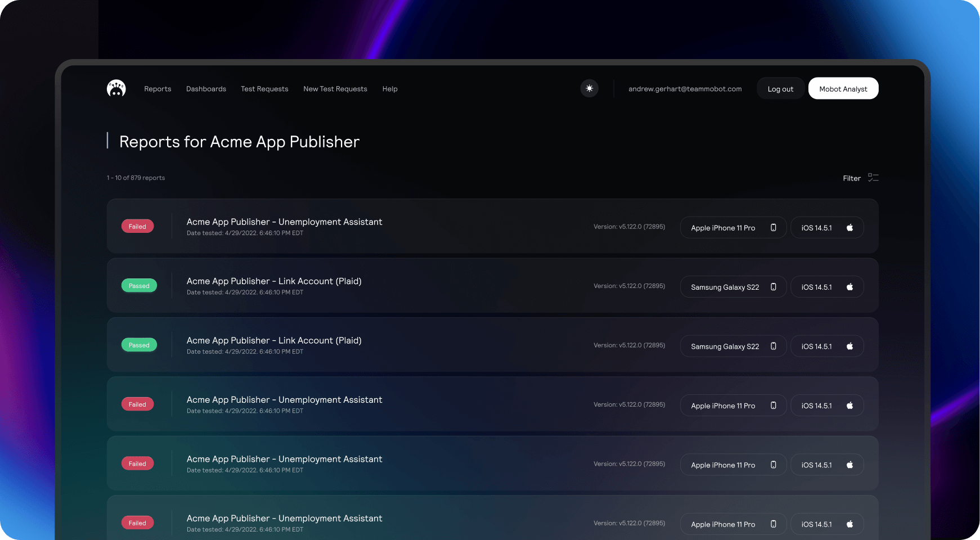Viewport: 980px width, 540px height.
Task: Click the phone icon in first report's iPhone 11 Pro chip
Action: (x=774, y=228)
